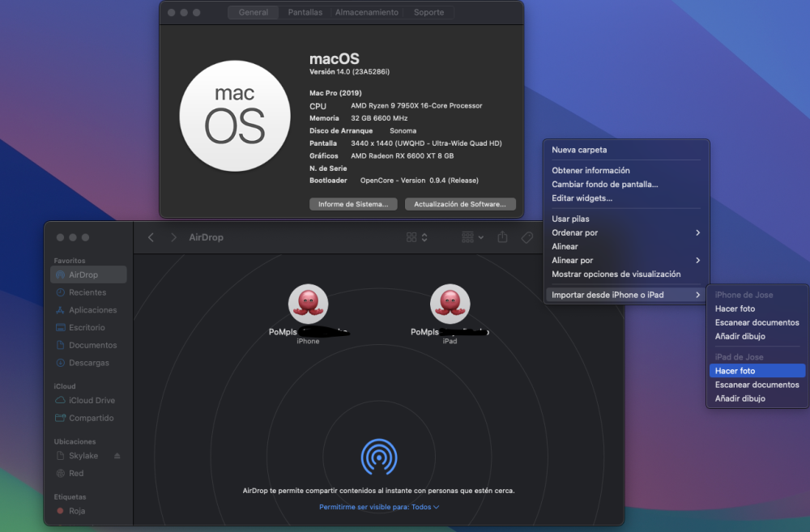Screen dimensions: 810x532
Task: Eject the Skylake volume
Action: pos(117,456)
